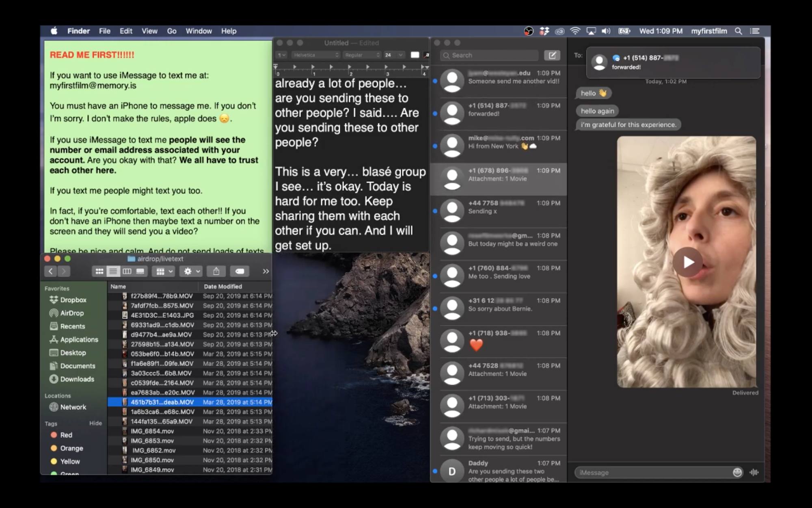Image resolution: width=812 pixels, height=508 pixels.
Task: Switch Finder to list view
Action: pos(113,271)
